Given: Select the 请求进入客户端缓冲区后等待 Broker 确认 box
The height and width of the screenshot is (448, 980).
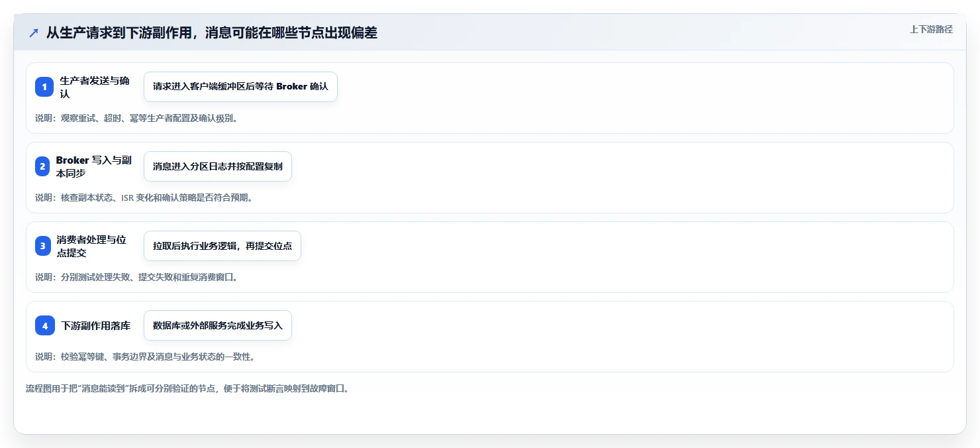Looking at the screenshot, I should point(240,87).
